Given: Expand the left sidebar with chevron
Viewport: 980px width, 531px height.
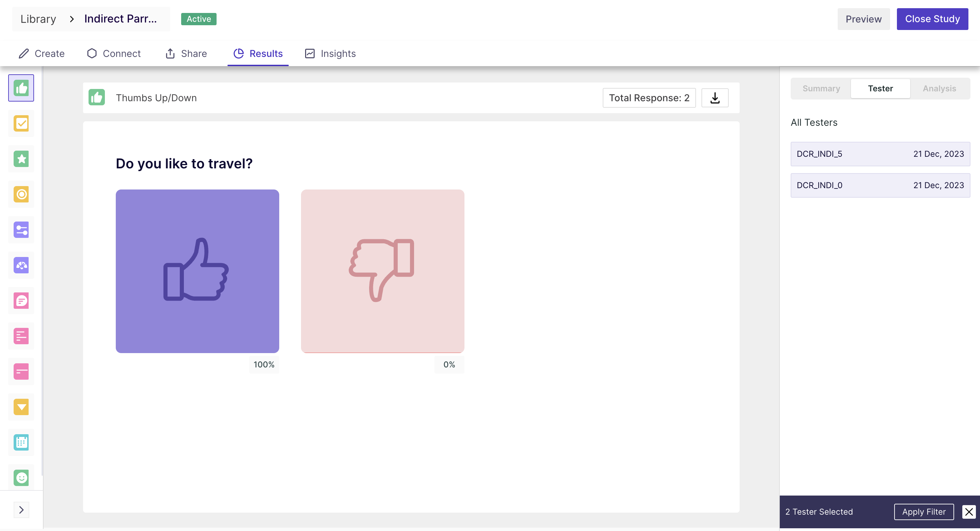Looking at the screenshot, I should (21, 510).
